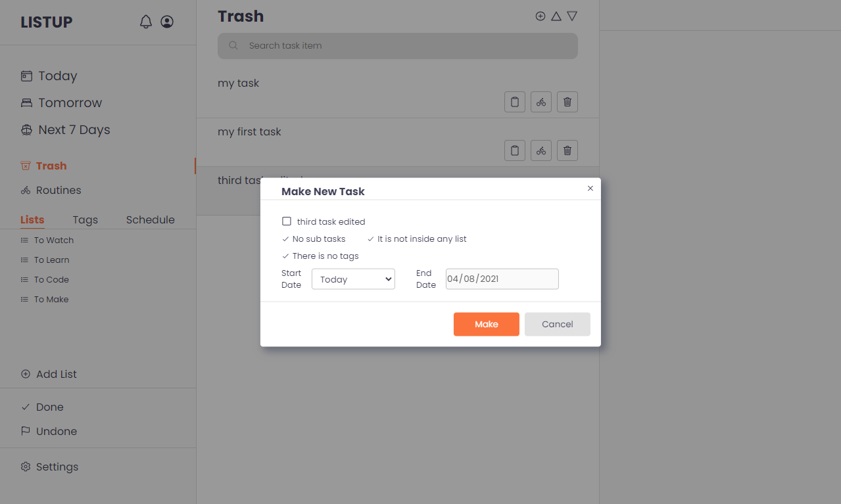Check the third task edited checkbox

pos(287,221)
